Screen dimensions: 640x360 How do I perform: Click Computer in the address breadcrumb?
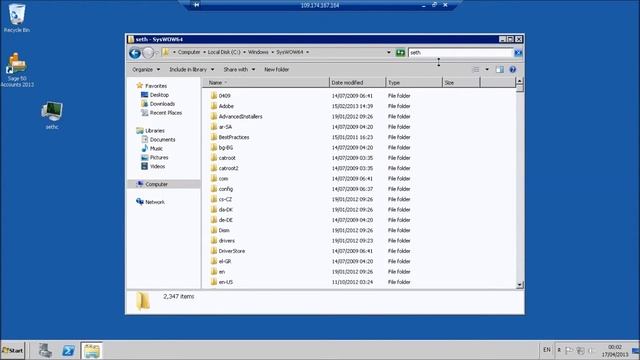click(189, 52)
